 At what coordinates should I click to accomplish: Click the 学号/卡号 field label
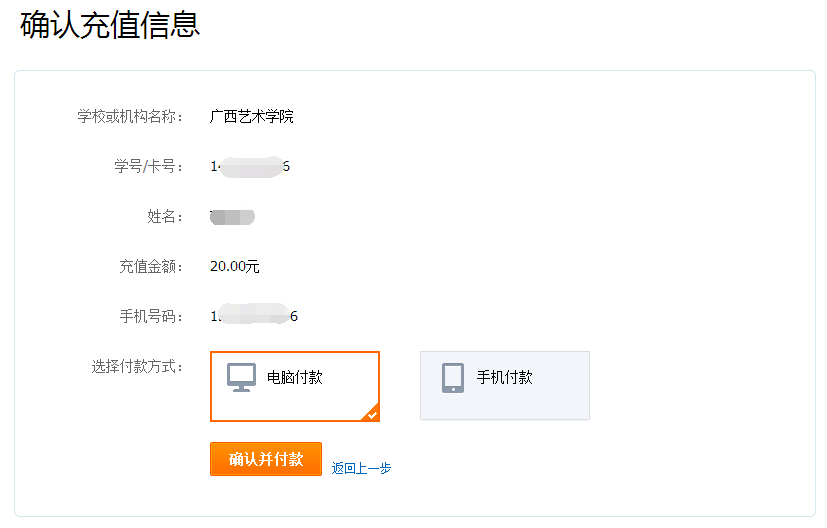tap(148, 166)
